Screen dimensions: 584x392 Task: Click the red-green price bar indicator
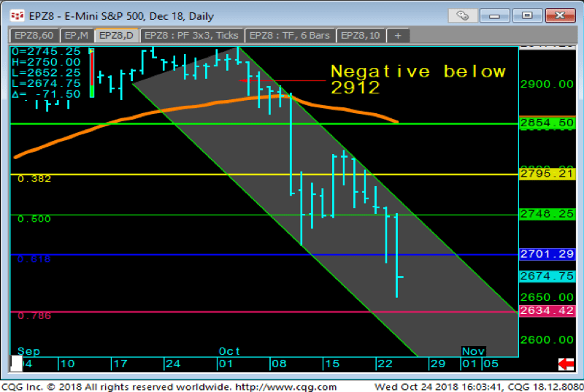[91, 73]
